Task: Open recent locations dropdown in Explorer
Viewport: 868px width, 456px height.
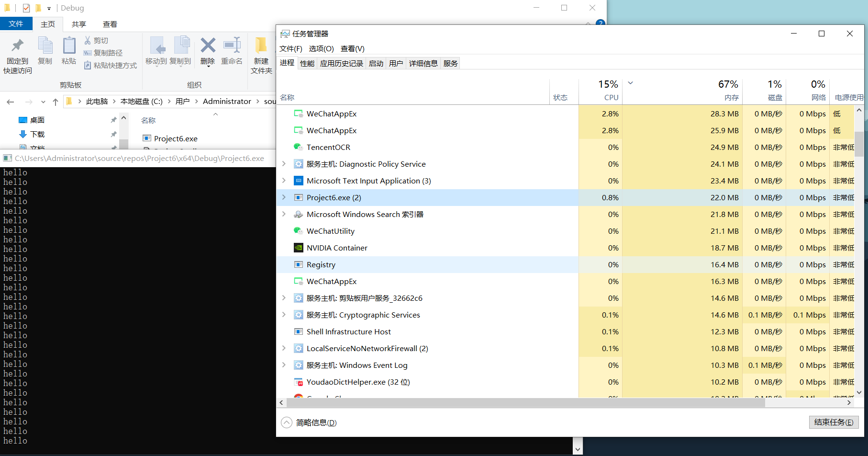Action: 43,102
